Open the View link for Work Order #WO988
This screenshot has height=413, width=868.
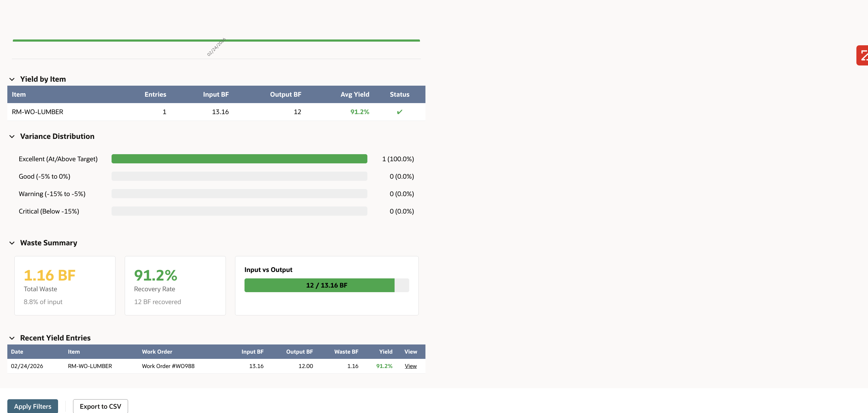(x=410, y=366)
